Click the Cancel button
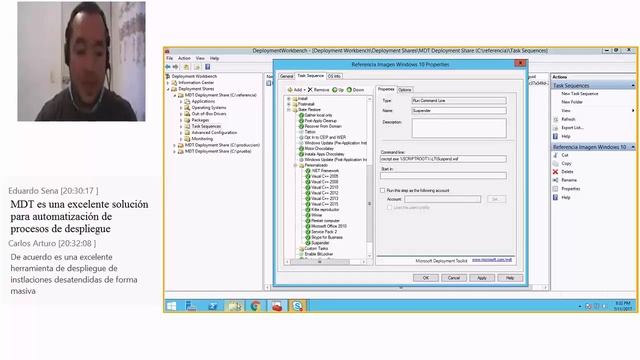The width and height of the screenshot is (640, 360). [454, 278]
